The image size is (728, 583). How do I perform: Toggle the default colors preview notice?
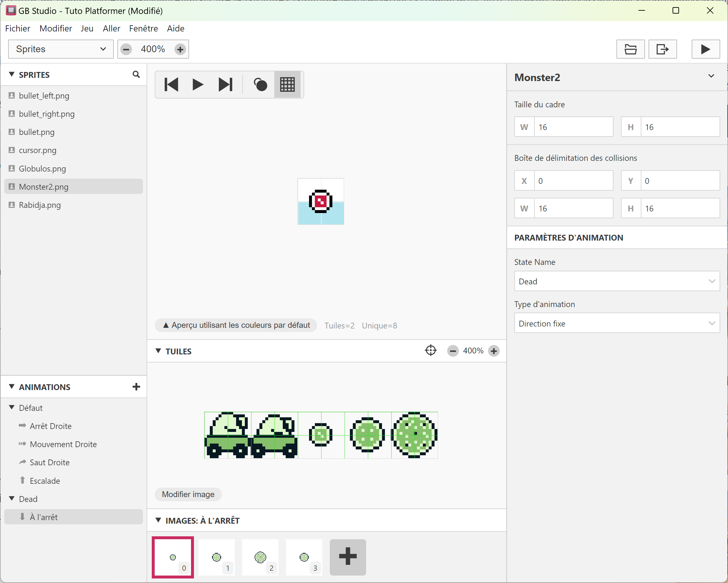236,325
